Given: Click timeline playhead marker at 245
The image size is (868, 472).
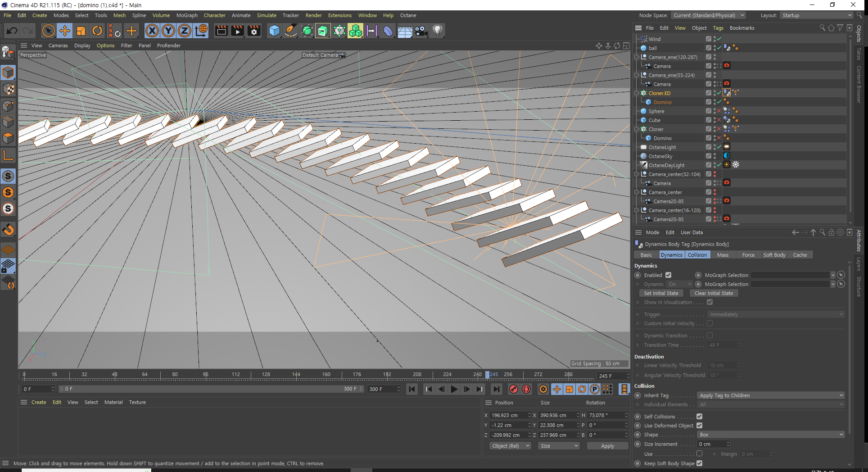Looking at the screenshot, I should pos(487,375).
